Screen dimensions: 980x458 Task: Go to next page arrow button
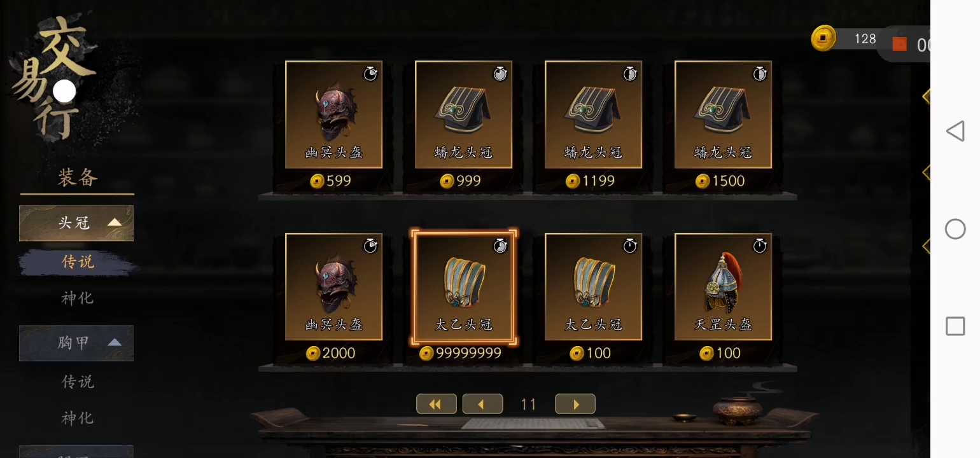coord(575,404)
